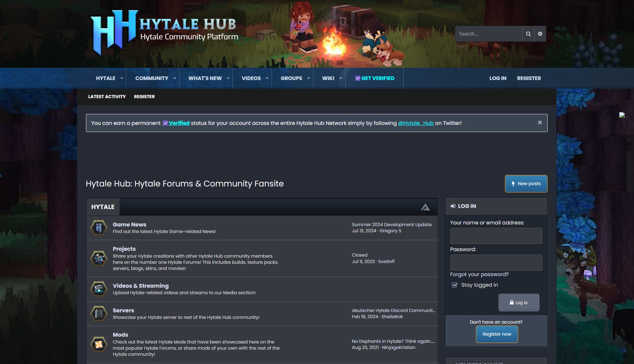Open the COMMUNITY nav menu item

coord(152,78)
